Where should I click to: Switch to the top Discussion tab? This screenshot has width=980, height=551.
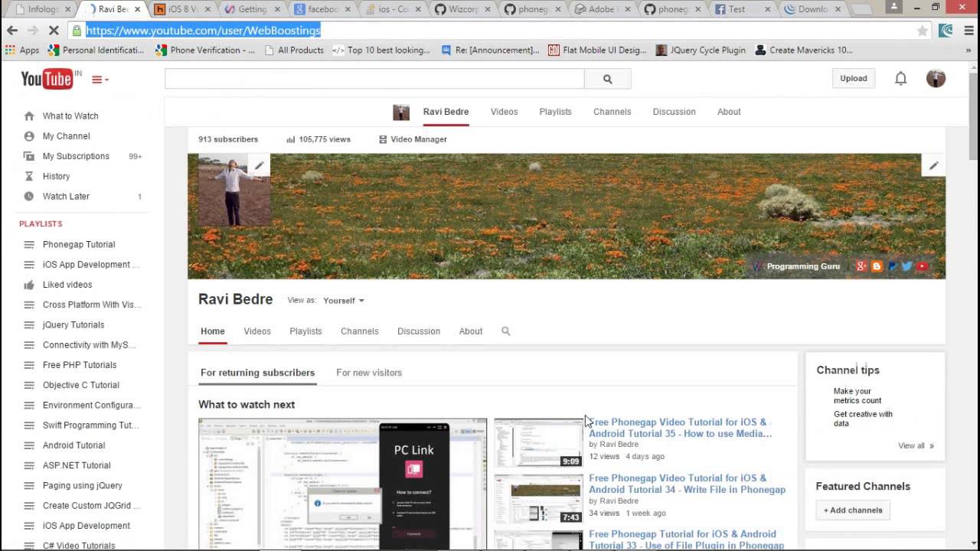pos(674,112)
